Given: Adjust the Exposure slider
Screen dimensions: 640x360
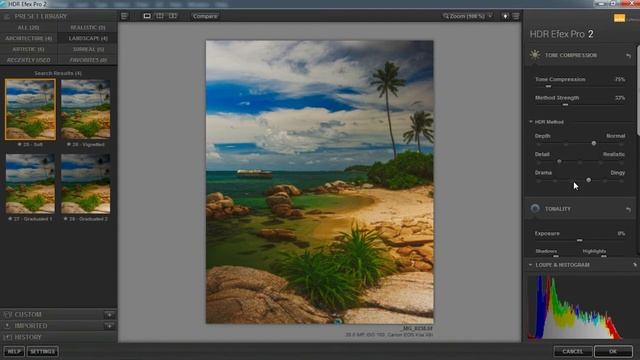Looking at the screenshot, I should pyautogui.click(x=580, y=240).
